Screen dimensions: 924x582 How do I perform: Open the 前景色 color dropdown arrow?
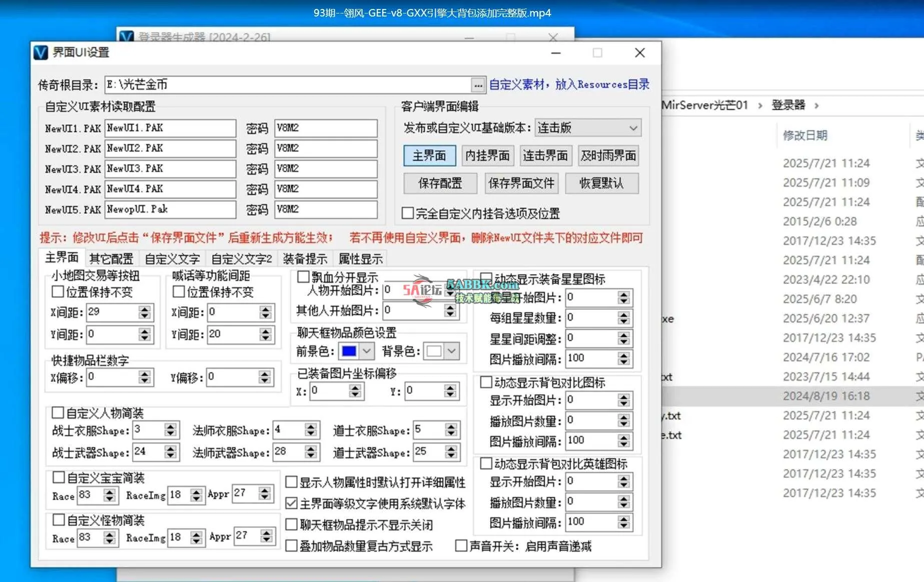(367, 351)
